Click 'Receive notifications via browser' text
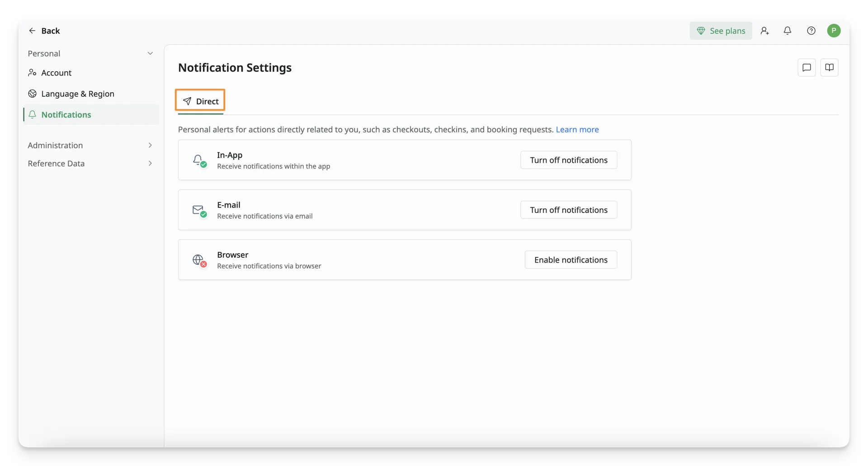This screenshot has width=868, height=466. [269, 266]
